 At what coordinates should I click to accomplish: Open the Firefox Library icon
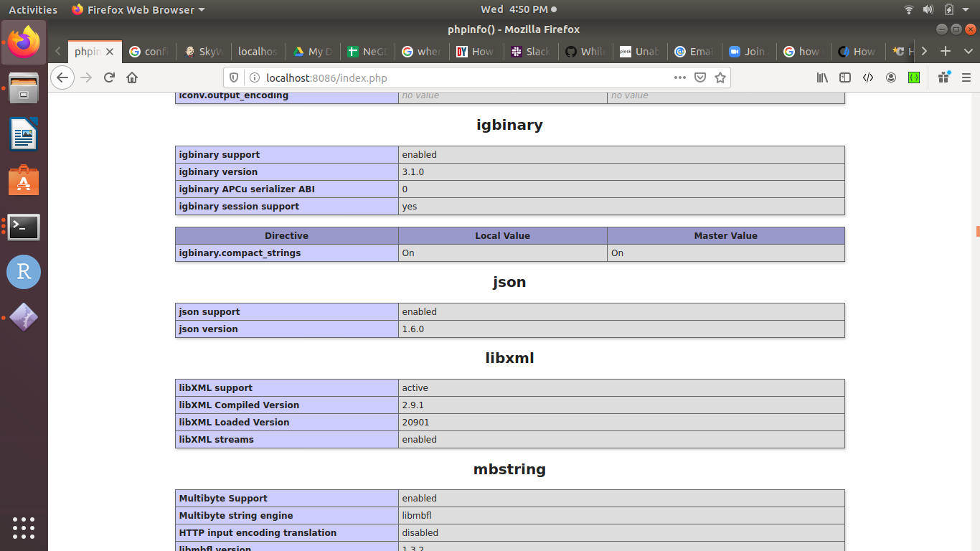coord(822,77)
